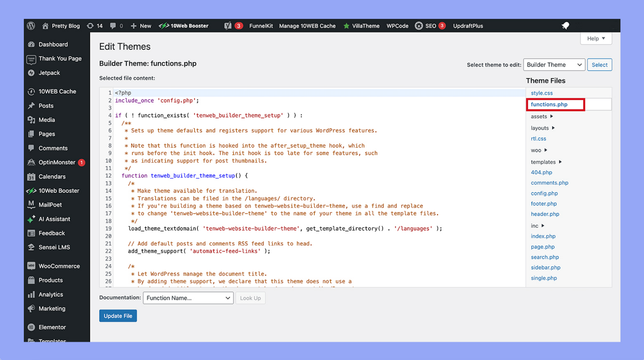The image size is (644, 360).
Task: Click the Jetpack icon in the sidebar
Action: [x=31, y=73]
